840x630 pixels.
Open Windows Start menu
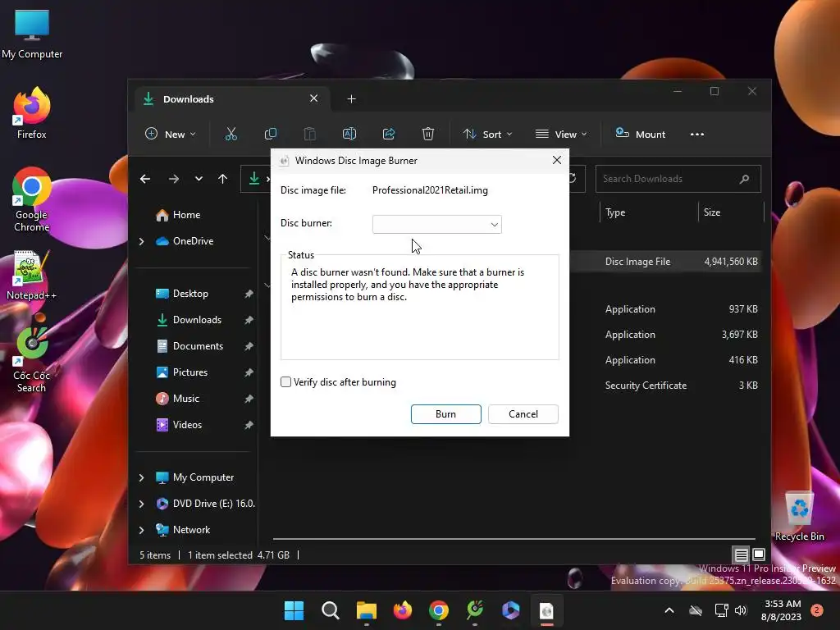pos(294,610)
